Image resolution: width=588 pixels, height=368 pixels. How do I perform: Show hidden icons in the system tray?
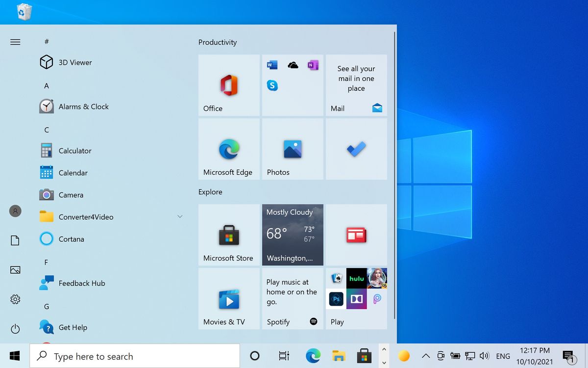[426, 355]
